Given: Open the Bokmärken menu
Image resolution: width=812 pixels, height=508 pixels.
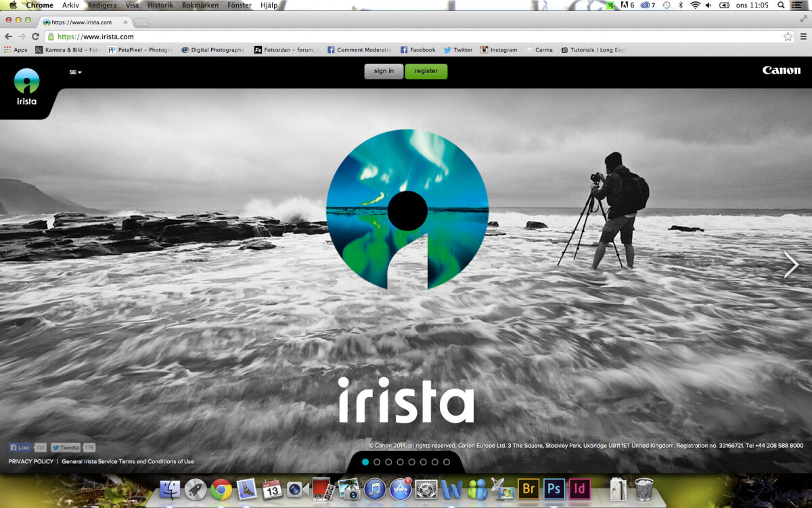Looking at the screenshot, I should click(200, 5).
